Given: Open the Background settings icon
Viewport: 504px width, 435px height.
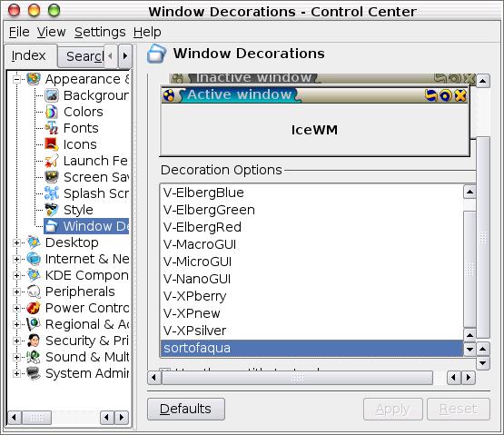Looking at the screenshot, I should point(52,95).
